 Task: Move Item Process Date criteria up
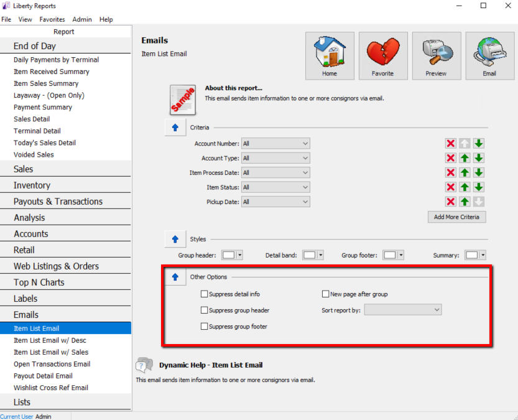coord(465,172)
